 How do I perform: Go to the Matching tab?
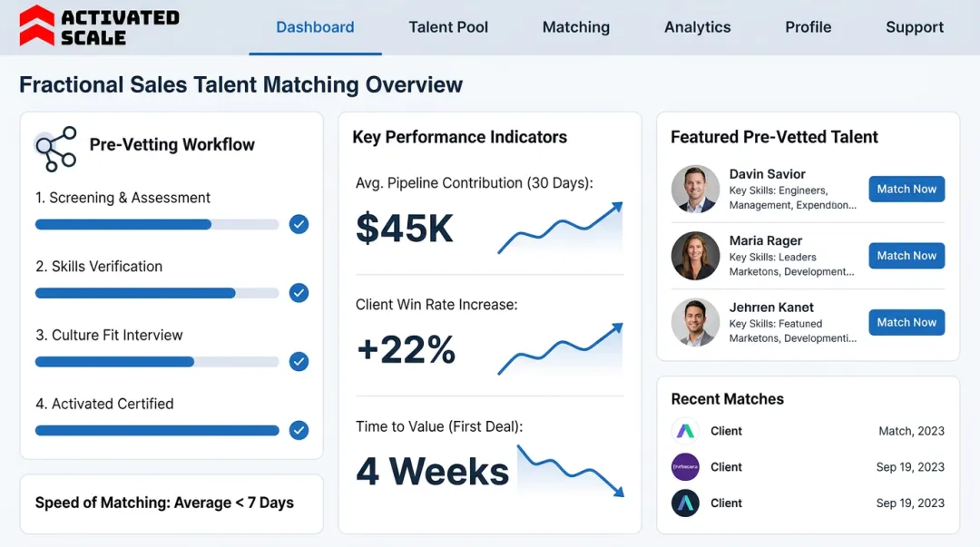coord(575,27)
